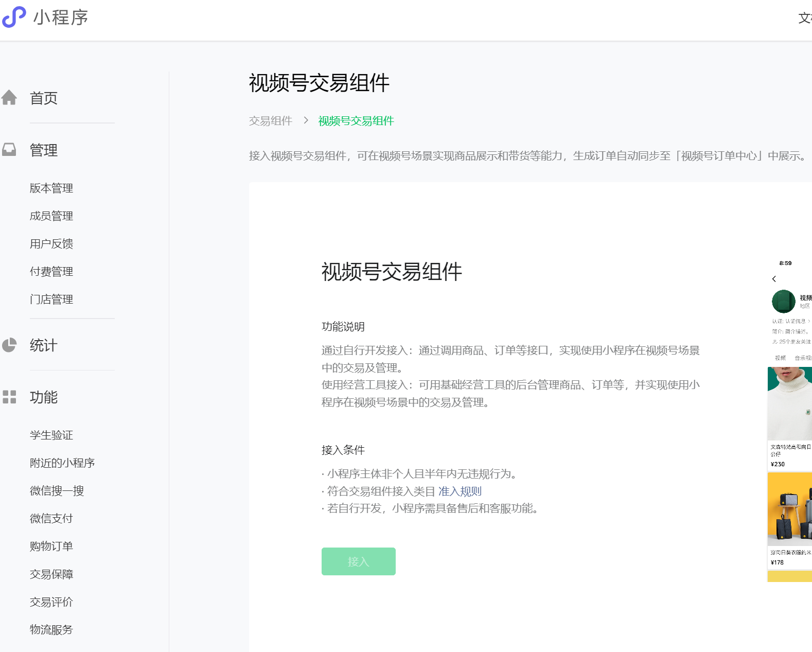Viewport: 812px width, 652px height.
Task: Click the white sweater product thumbnail
Action: click(x=790, y=403)
